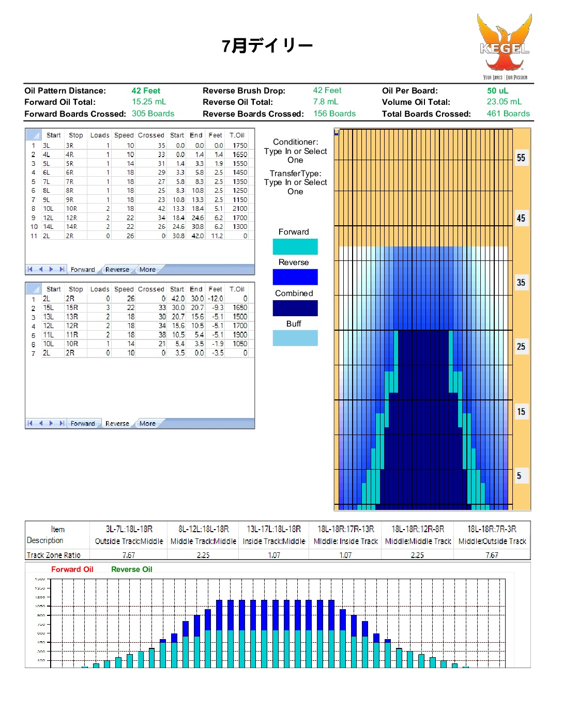Click the Reverse Oil chart legend label
The image size is (563, 728).
click(x=132, y=569)
